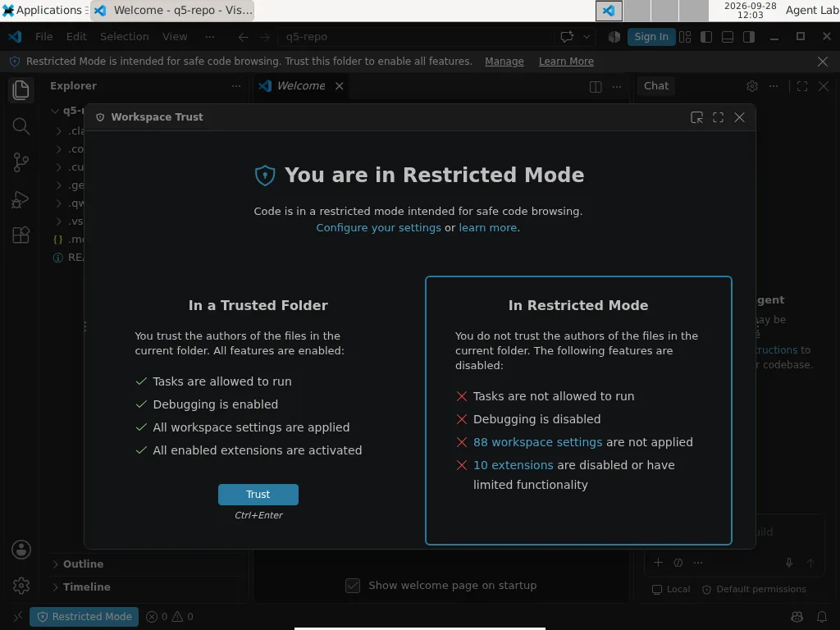840x630 pixels.
Task: Click Restricted Mode in status bar
Action: pyautogui.click(x=84, y=617)
